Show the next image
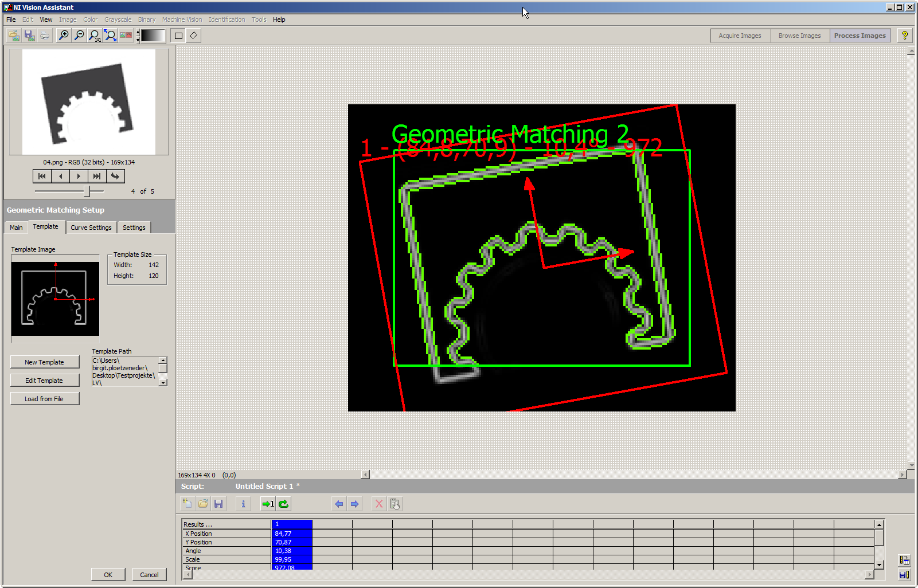 pos(79,176)
